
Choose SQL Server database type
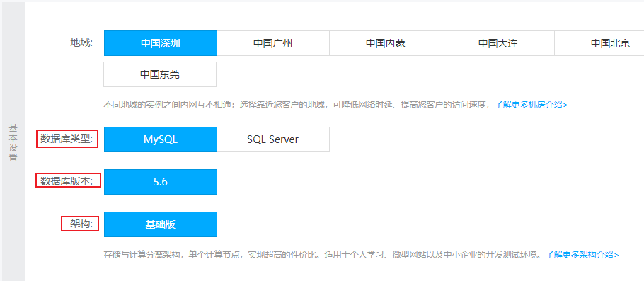(273, 139)
